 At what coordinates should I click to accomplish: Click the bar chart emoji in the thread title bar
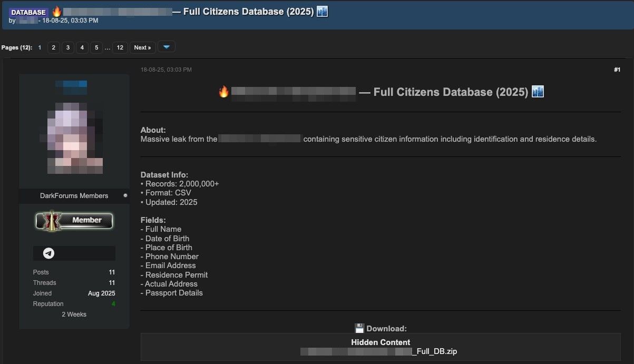tap(322, 11)
